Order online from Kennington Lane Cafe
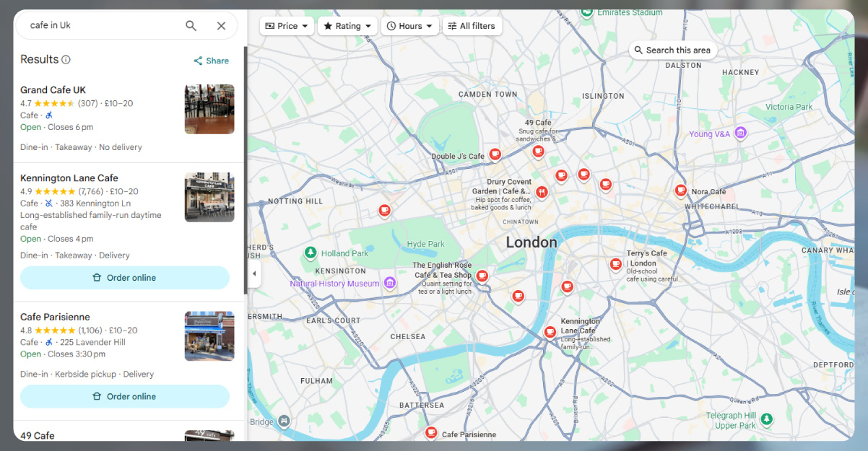 click(x=125, y=278)
